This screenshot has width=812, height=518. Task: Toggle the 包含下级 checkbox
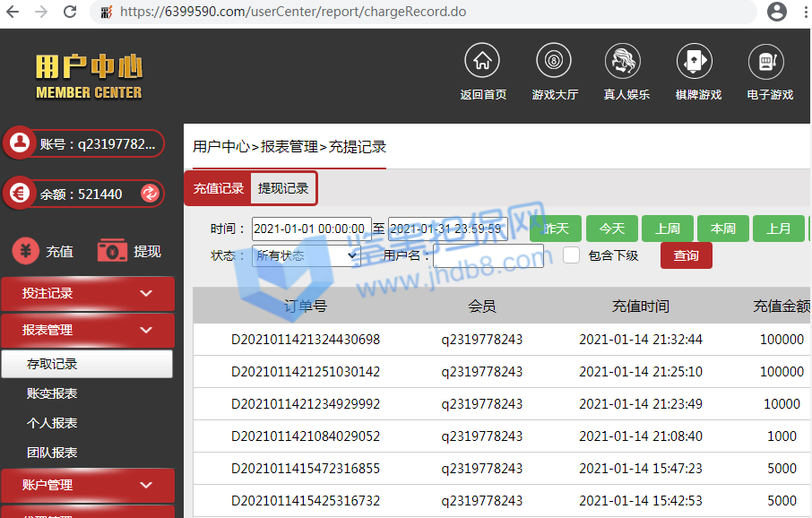click(571, 255)
